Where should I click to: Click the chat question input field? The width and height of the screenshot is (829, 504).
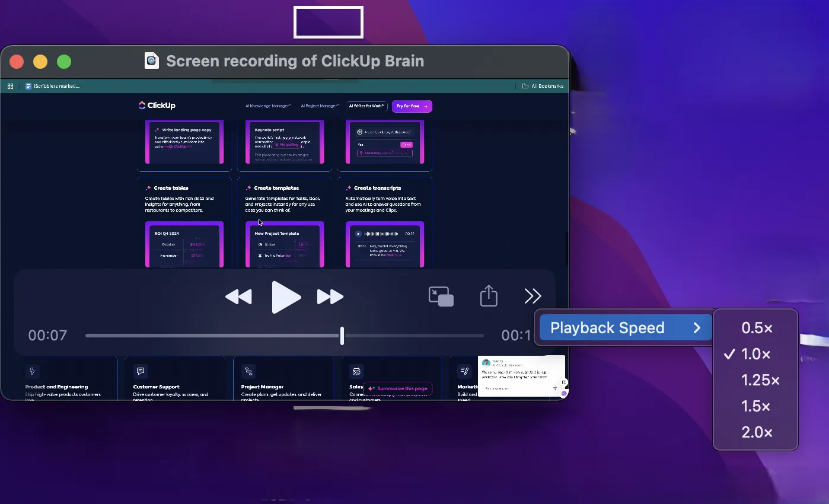pyautogui.click(x=517, y=388)
